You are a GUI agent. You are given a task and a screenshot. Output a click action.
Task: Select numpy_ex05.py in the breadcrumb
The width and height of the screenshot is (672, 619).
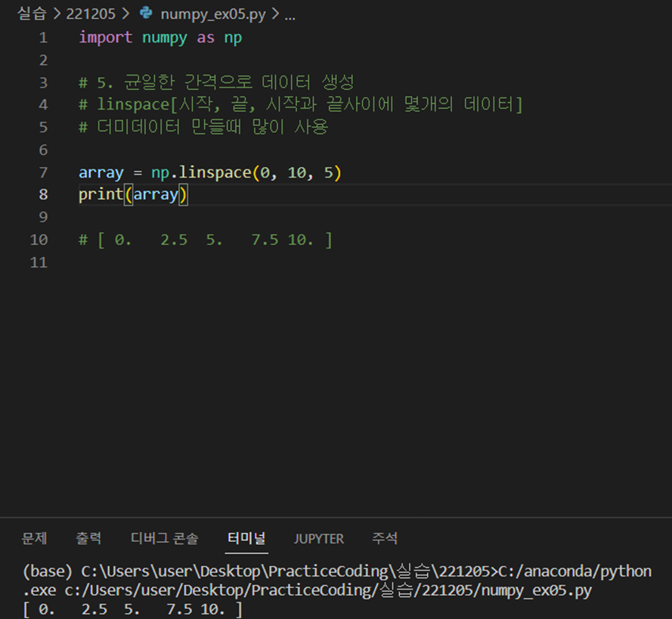coord(213,14)
